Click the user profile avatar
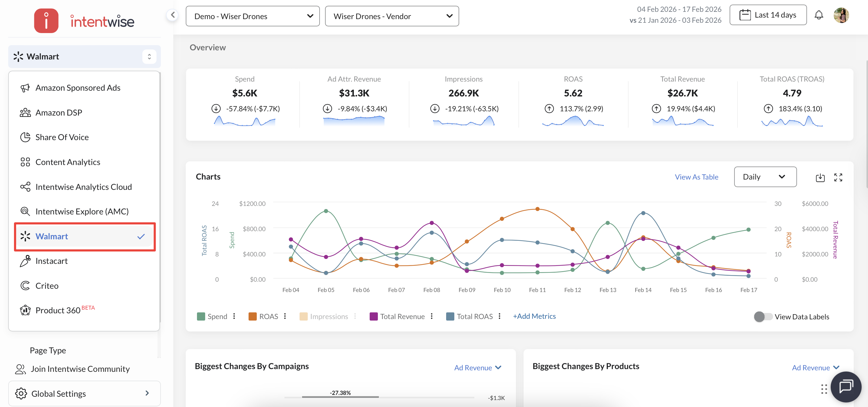Viewport: 868px width, 407px height. click(x=841, y=15)
